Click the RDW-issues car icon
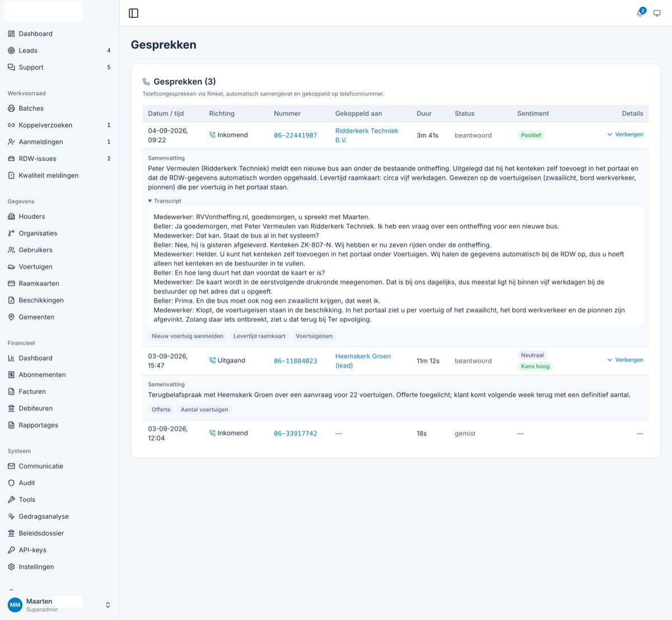 11,159
